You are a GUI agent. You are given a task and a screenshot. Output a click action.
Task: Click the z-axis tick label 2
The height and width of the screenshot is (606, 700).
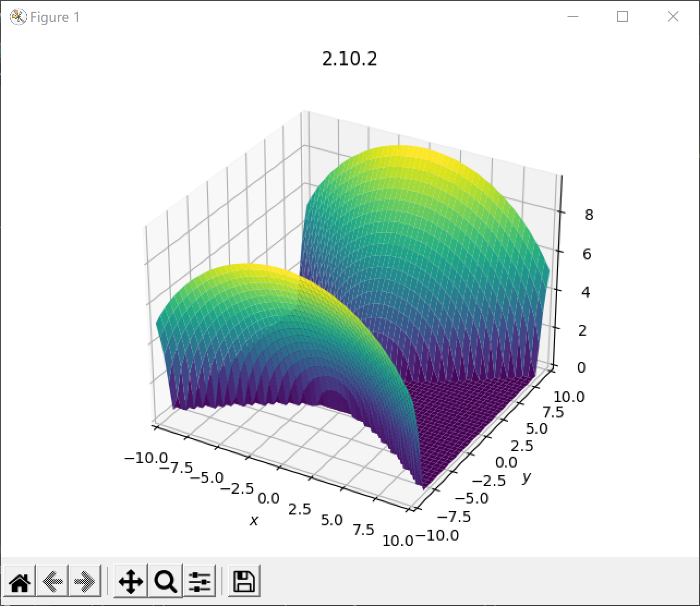coord(582,330)
